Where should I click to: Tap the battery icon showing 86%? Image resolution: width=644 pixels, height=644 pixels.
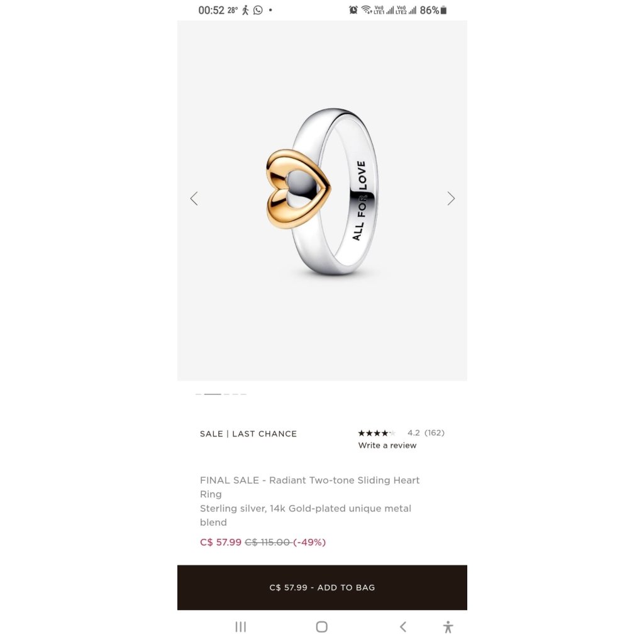click(443, 10)
